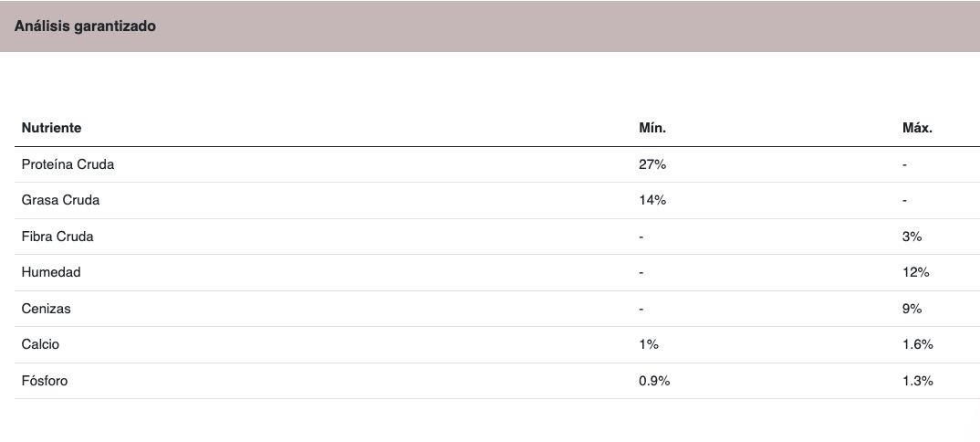
Task: Click the 14% fat minimum value
Action: (x=652, y=200)
